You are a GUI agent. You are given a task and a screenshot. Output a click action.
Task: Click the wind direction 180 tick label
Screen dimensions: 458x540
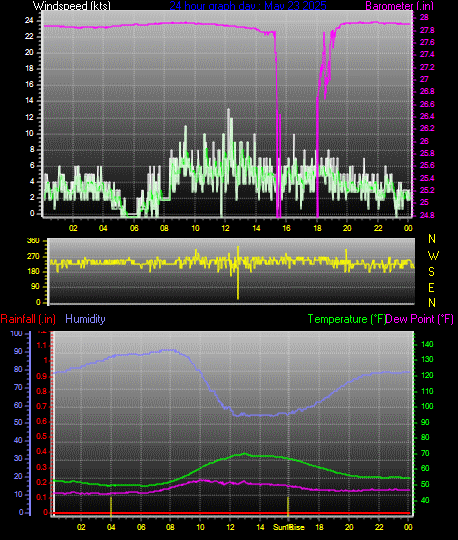coord(33,272)
